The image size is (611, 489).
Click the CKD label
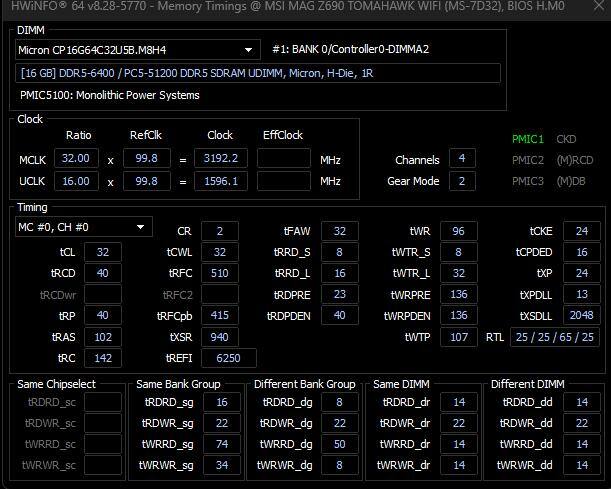pyautogui.click(x=566, y=139)
